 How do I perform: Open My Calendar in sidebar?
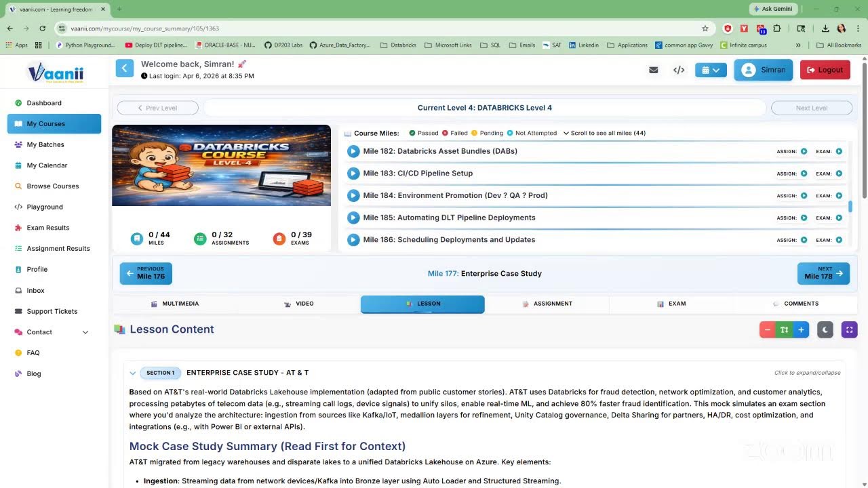tap(47, 165)
